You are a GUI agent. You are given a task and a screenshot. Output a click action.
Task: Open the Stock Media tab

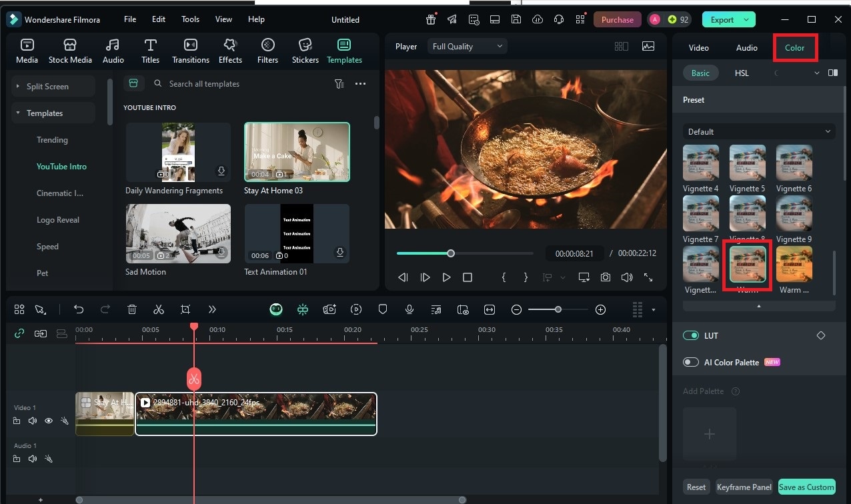point(70,51)
